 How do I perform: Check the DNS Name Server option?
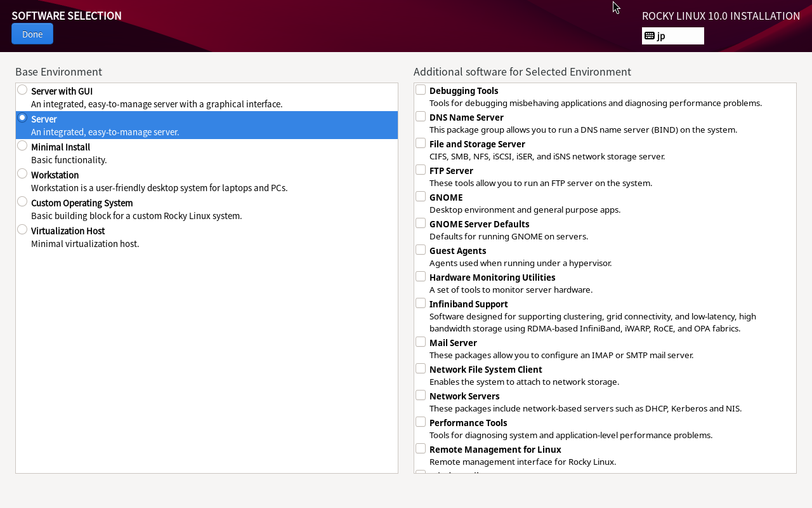[x=421, y=116]
